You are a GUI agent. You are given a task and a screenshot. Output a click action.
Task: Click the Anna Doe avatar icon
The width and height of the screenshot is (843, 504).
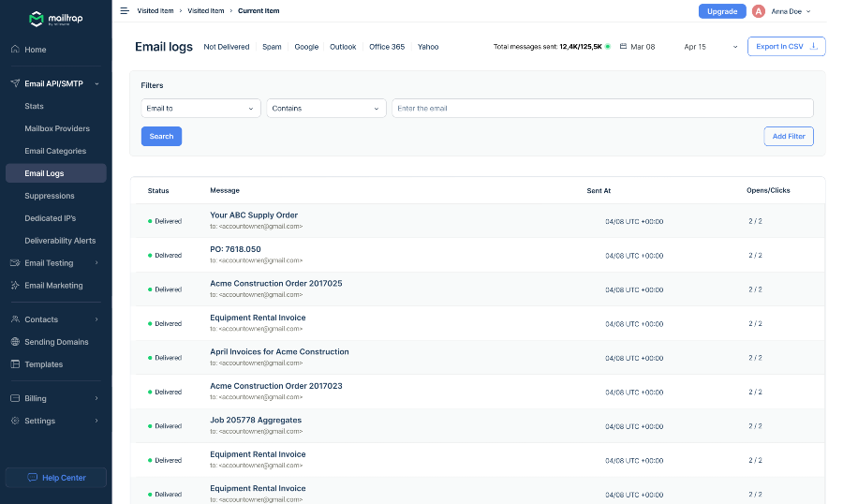coord(759,11)
